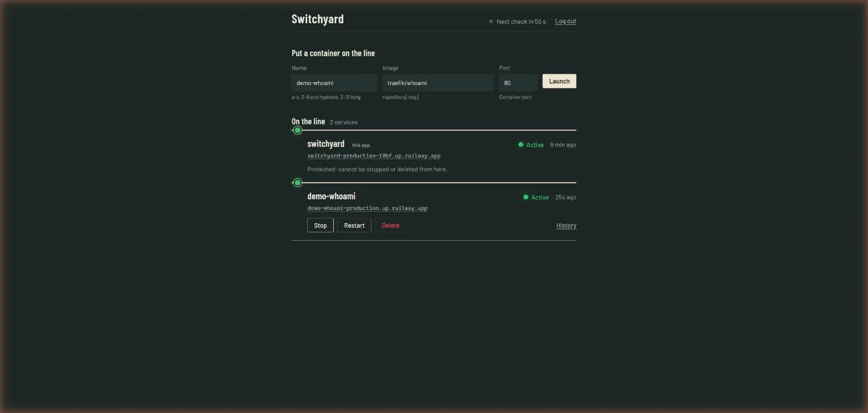Click 'Put a container on the line' heading
This screenshot has width=868, height=413.
pos(333,53)
